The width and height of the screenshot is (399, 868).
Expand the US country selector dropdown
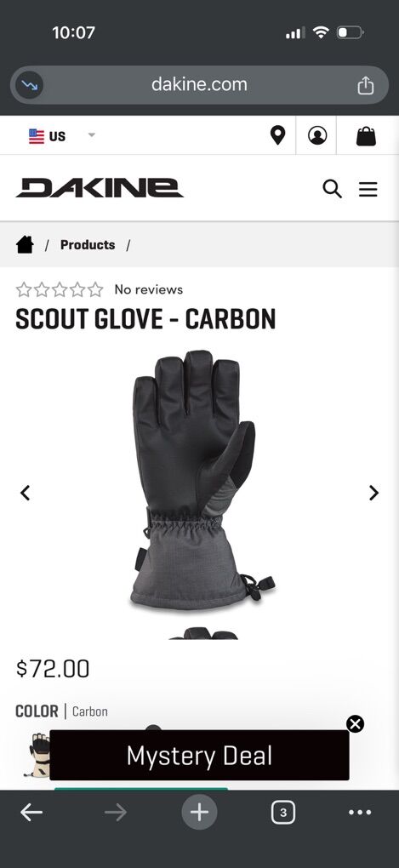tap(62, 135)
